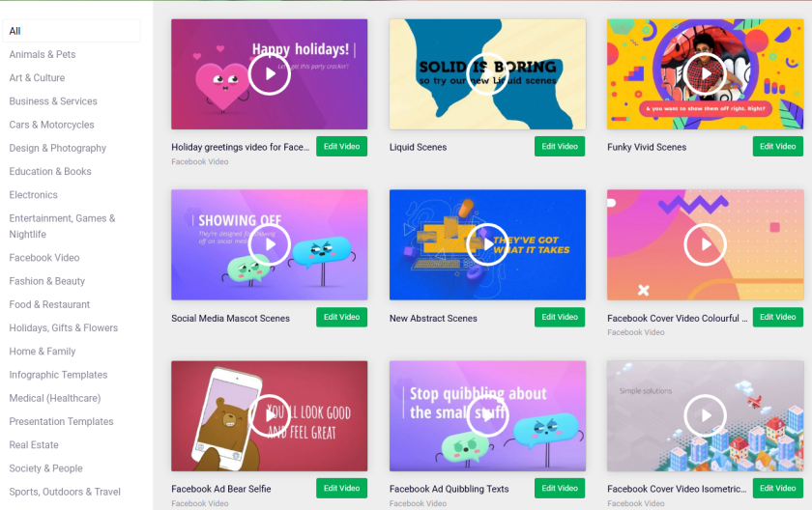Play the Social Media Mascot Scenes preview
The height and width of the screenshot is (510, 812).
coord(270,244)
